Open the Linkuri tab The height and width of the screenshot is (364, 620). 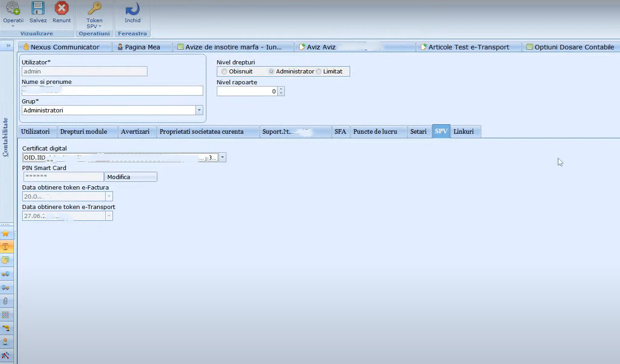[x=464, y=131]
